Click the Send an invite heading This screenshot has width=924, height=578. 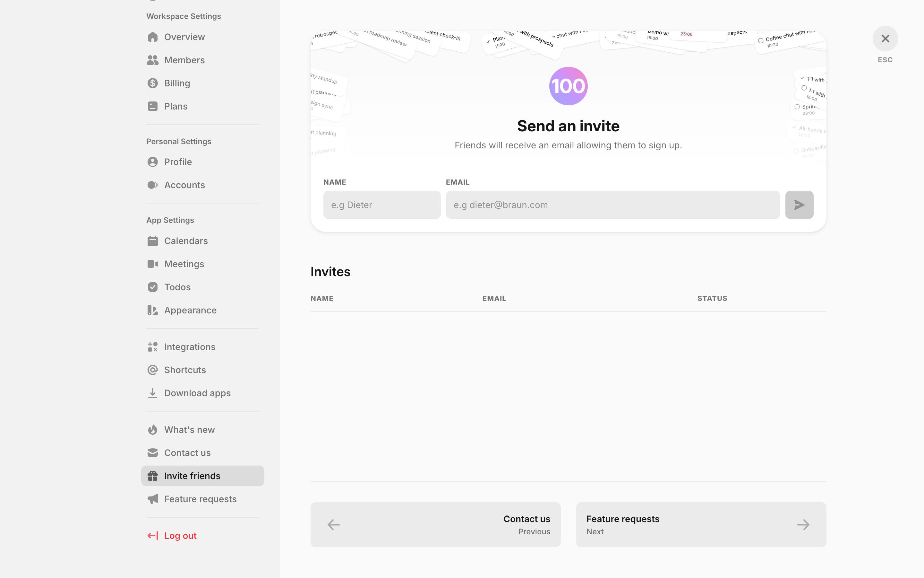568,126
